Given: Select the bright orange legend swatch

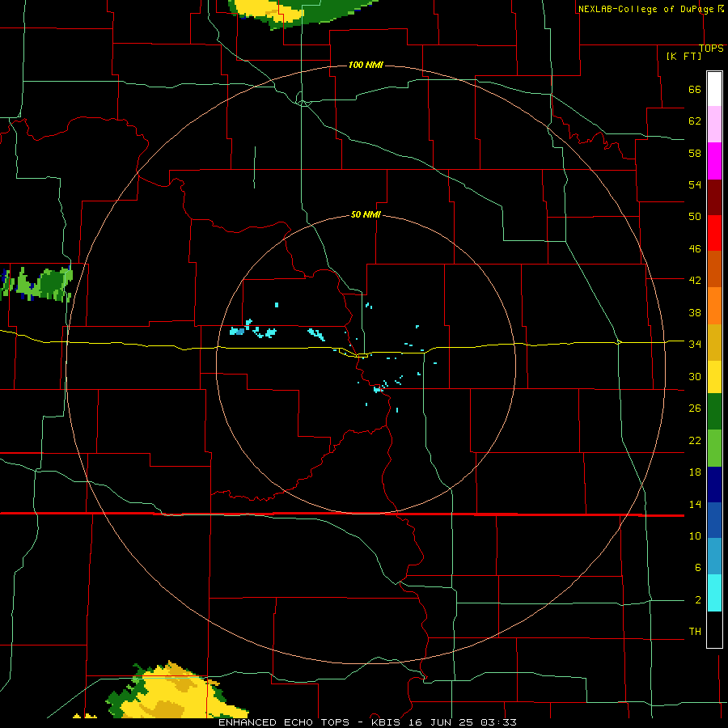Looking at the screenshot, I should 714,306.
